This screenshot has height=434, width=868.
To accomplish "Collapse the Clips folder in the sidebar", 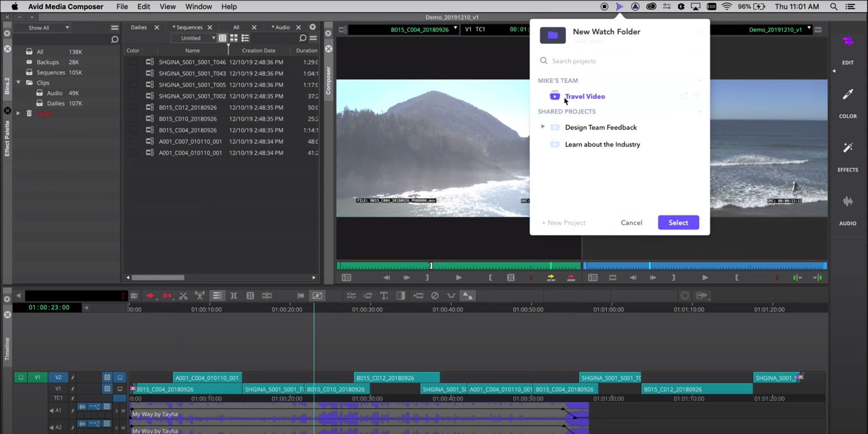I will (x=19, y=83).
